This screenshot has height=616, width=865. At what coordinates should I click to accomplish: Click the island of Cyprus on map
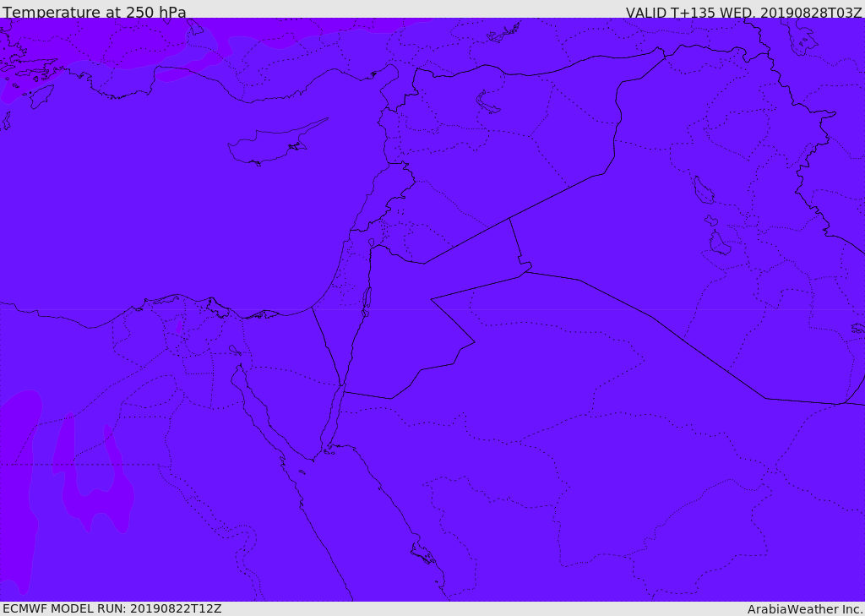click(277, 142)
